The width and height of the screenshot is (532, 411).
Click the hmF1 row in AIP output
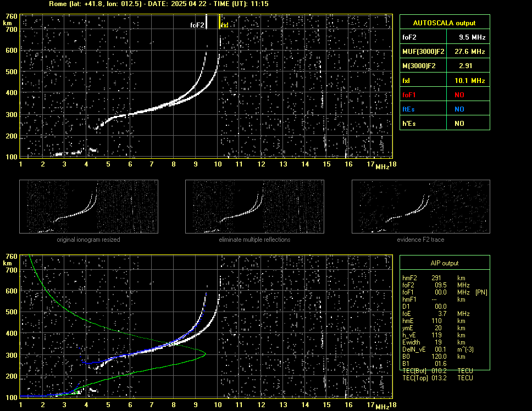[x=434, y=299]
